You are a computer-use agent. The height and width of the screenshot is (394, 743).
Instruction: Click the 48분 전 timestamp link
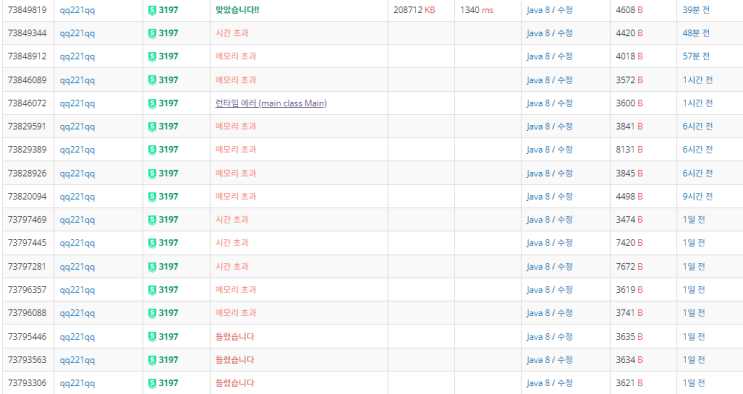coord(696,33)
